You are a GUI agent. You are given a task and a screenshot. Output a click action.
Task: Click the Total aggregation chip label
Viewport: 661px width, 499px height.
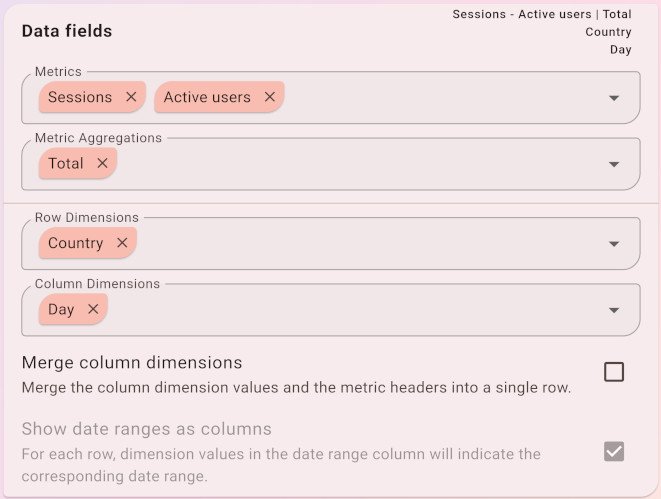coord(66,163)
